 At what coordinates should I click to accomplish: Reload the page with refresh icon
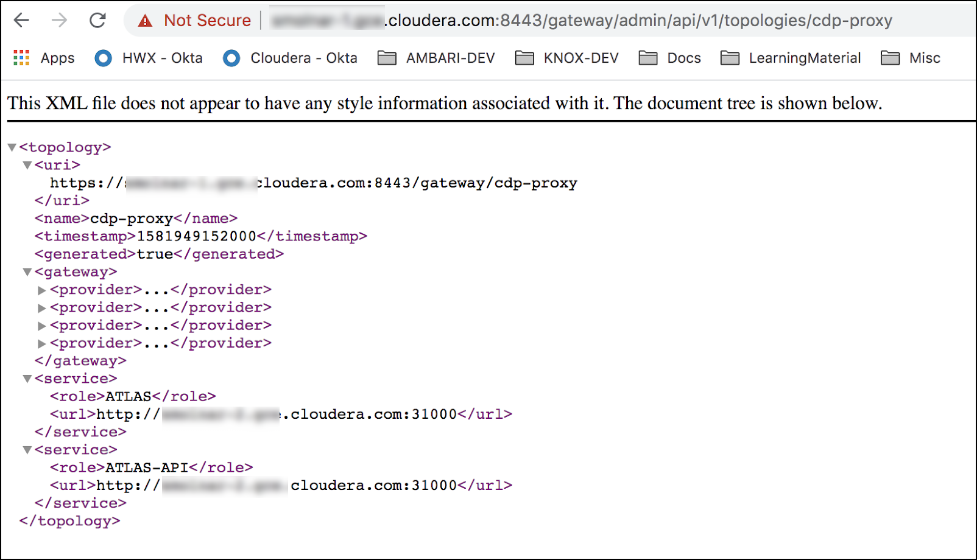click(x=97, y=20)
